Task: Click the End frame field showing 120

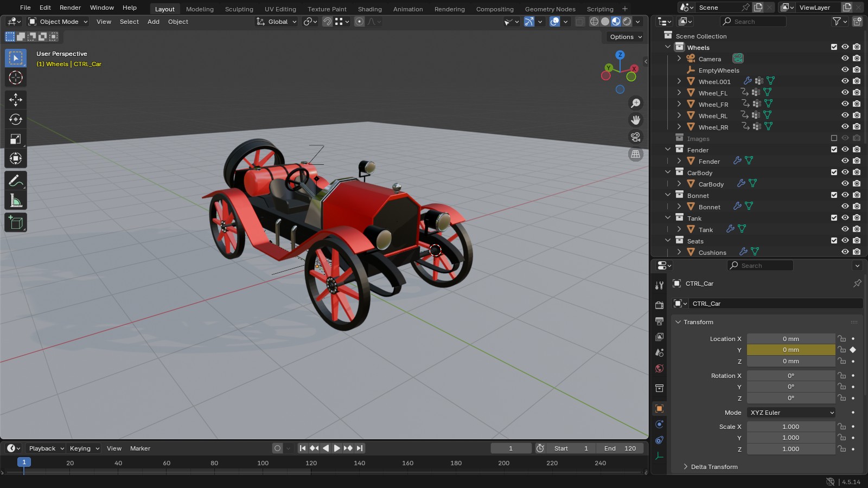Action: pos(620,448)
